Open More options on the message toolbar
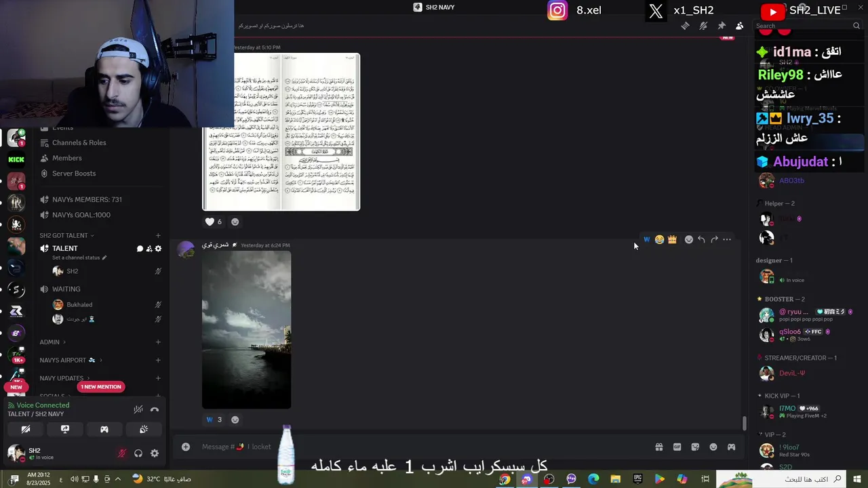 727,239
